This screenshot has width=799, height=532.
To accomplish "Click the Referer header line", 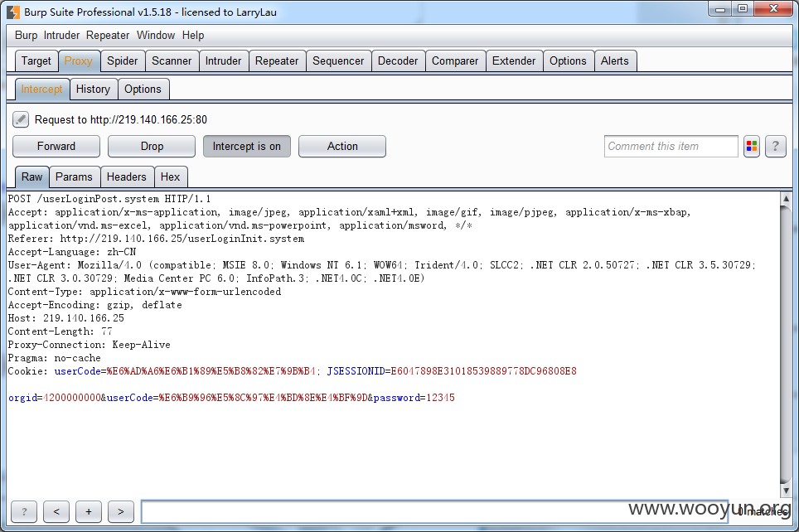I will coord(156,239).
